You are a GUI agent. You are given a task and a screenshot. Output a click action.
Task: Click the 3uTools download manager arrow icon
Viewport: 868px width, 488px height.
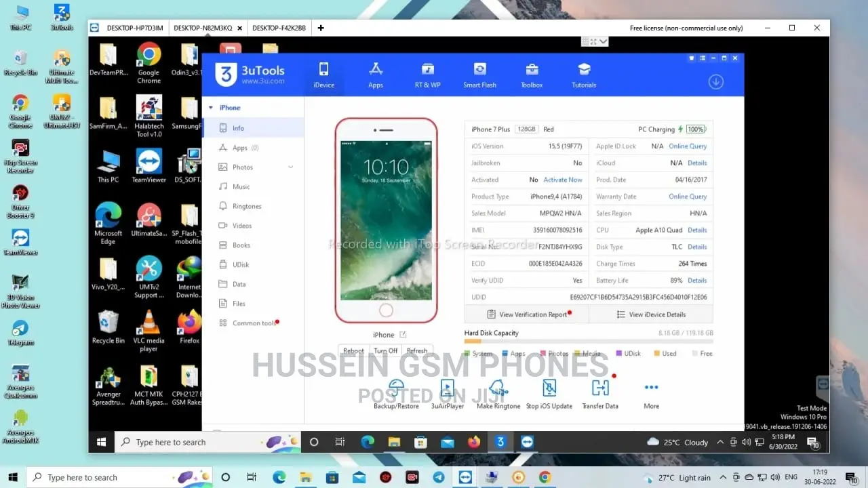(x=716, y=81)
